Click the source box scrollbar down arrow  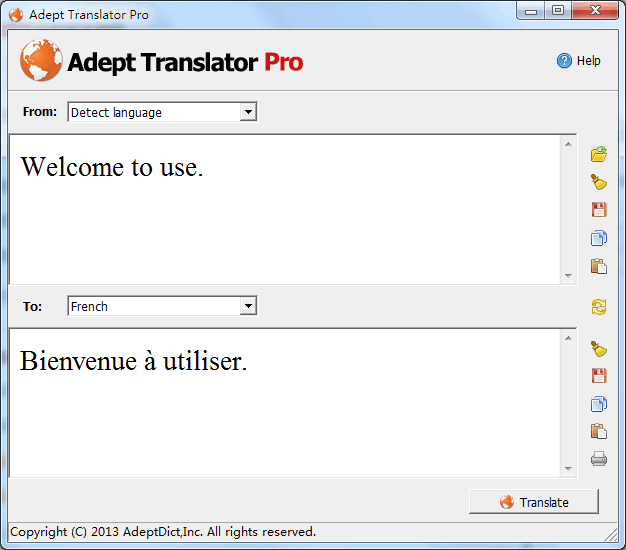[569, 276]
